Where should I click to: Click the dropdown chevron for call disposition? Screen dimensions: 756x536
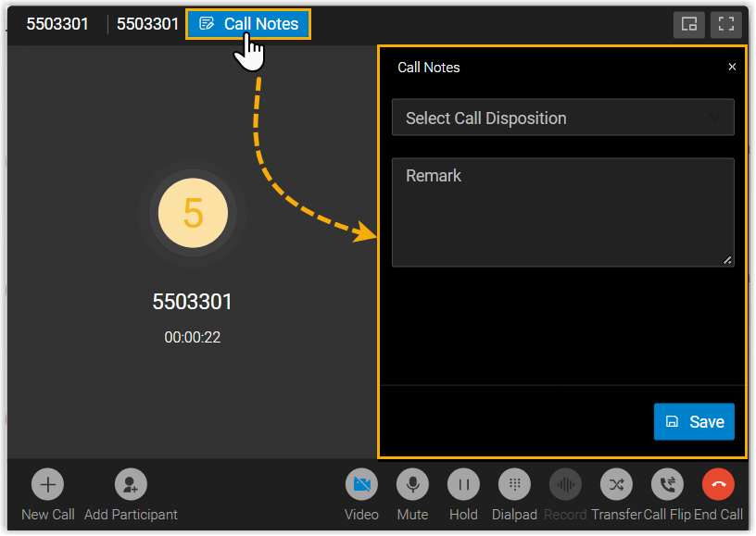coord(714,118)
